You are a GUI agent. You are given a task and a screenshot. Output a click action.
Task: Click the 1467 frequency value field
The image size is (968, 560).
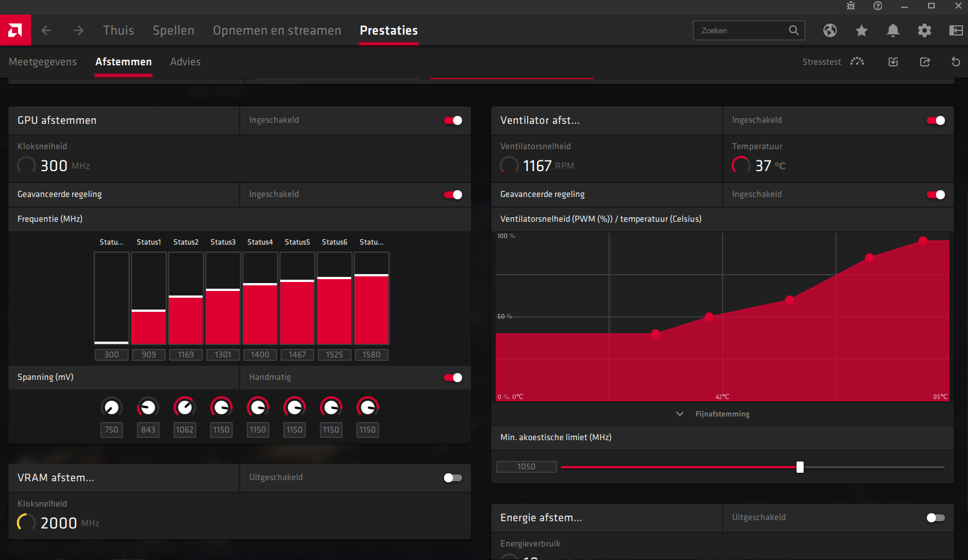click(297, 355)
